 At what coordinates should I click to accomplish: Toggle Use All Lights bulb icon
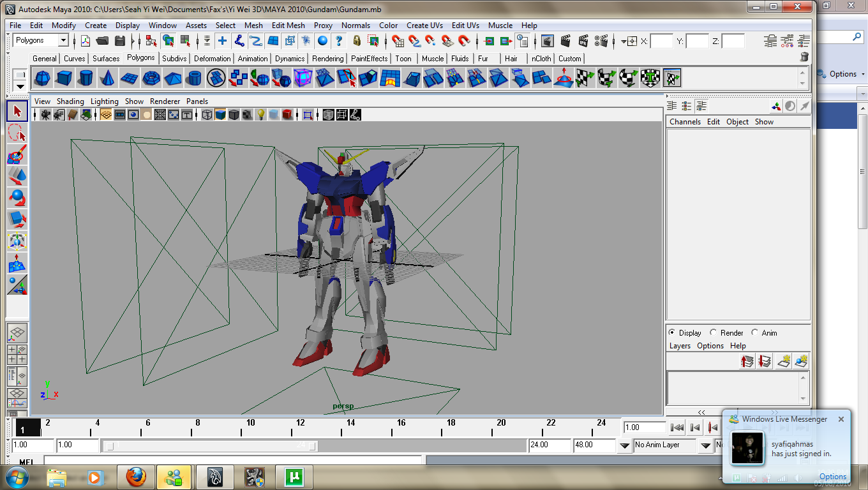click(x=260, y=115)
